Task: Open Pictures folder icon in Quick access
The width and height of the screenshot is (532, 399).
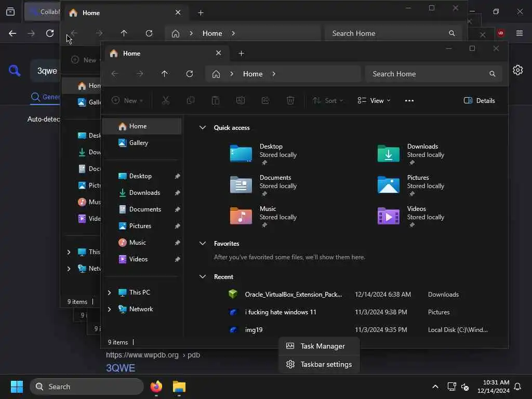Action: tap(389, 184)
